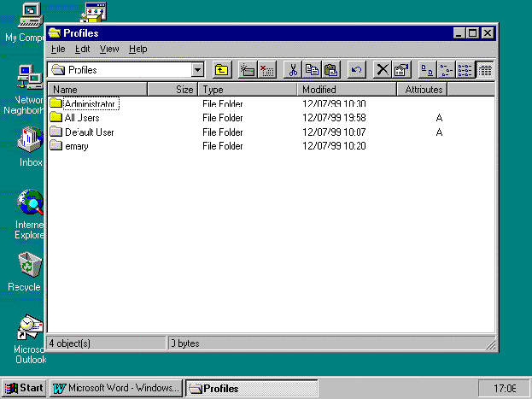Click the Copy toolbar icon
The image size is (532, 399).
pyautogui.click(x=312, y=70)
